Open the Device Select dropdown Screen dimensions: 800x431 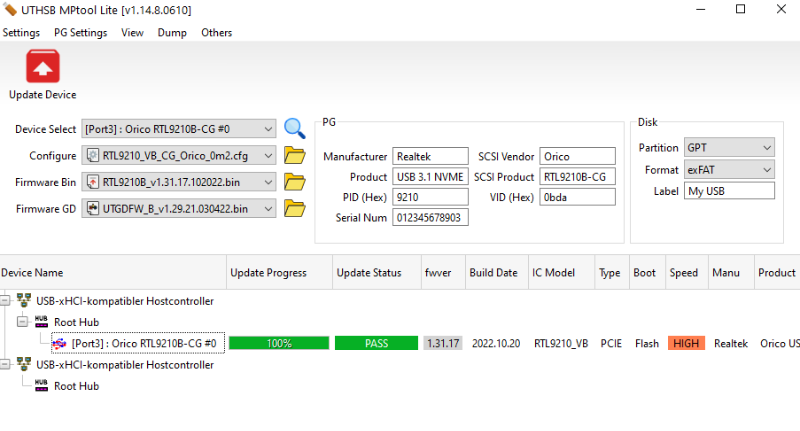(x=267, y=129)
